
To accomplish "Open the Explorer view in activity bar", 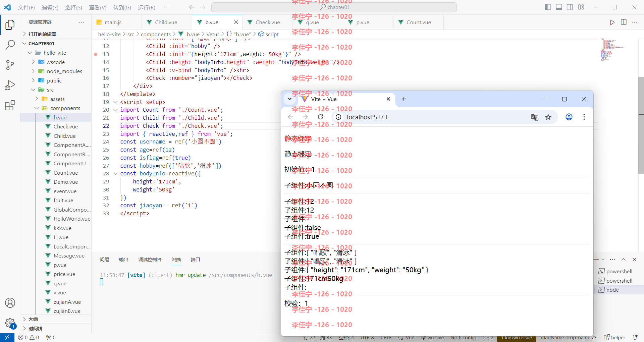I will (x=10, y=24).
